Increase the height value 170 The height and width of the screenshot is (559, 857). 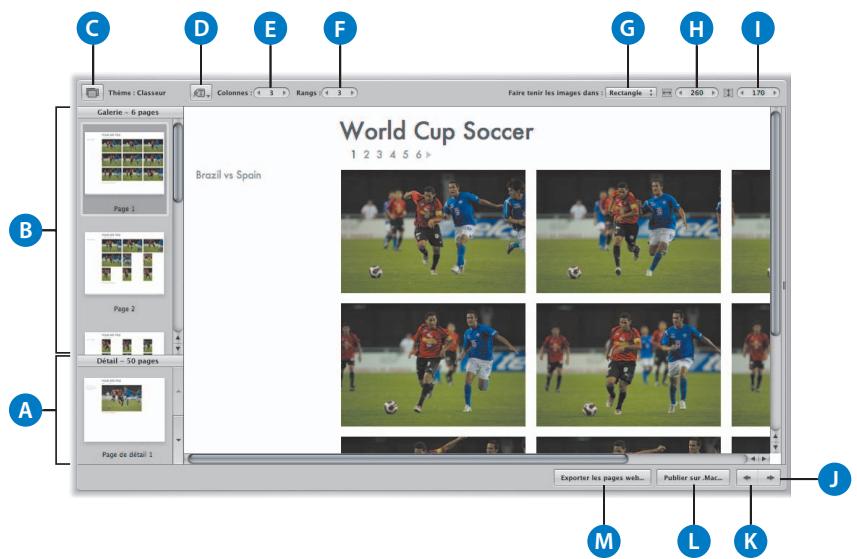point(774,93)
